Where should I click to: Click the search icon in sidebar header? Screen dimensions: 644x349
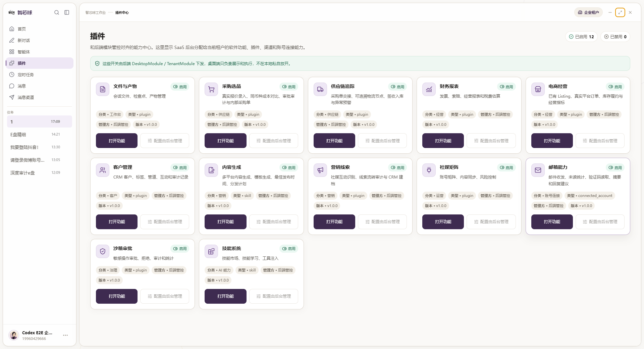pyautogui.click(x=57, y=12)
